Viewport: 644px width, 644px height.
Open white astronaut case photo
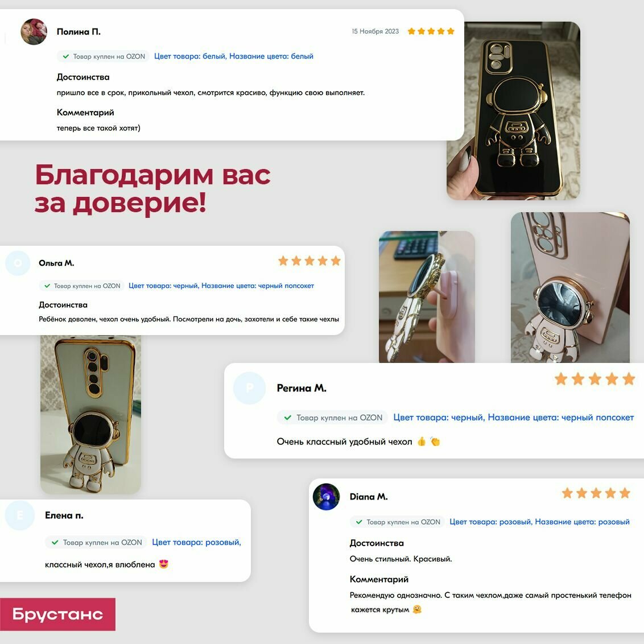pyautogui.click(x=90, y=414)
